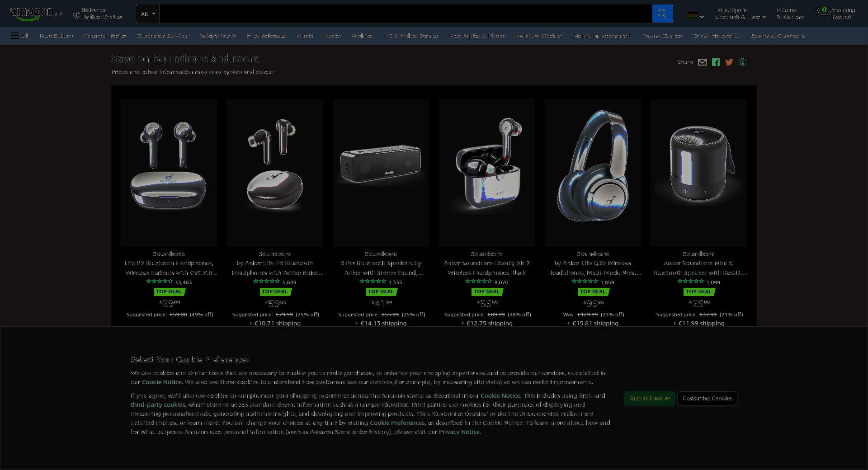Click the delivery location pin icon
This screenshot has height=470, width=868.
pyautogui.click(x=76, y=16)
